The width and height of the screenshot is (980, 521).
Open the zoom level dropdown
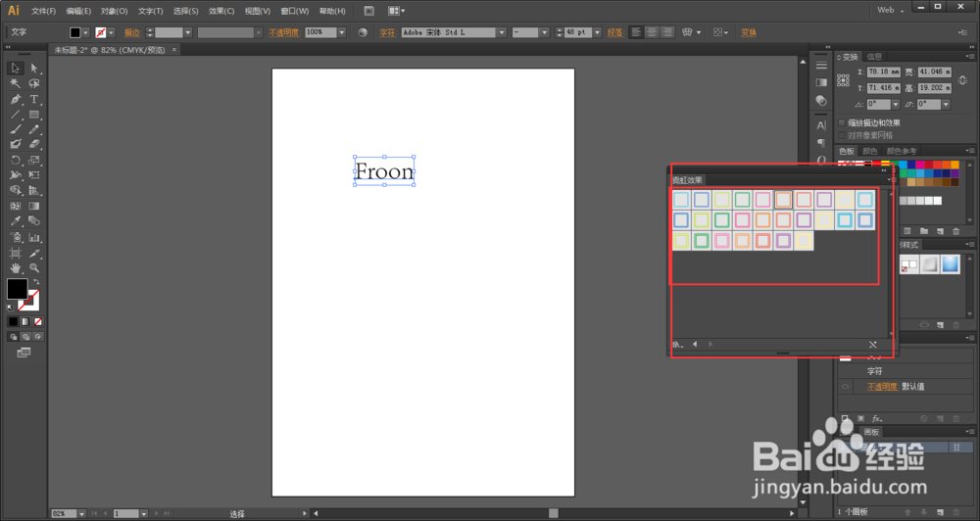click(x=81, y=513)
